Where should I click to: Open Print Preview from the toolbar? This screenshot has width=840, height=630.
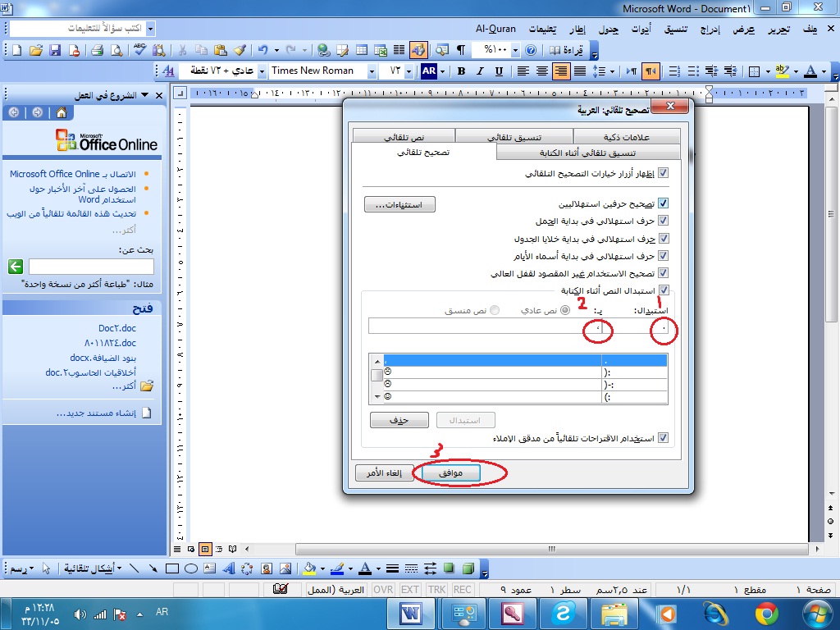pyautogui.click(x=116, y=50)
